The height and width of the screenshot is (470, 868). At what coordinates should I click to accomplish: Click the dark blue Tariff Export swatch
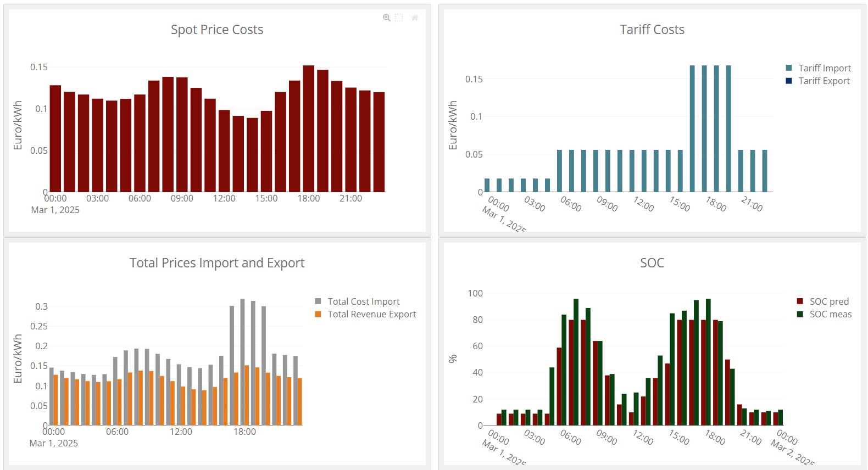coord(789,81)
